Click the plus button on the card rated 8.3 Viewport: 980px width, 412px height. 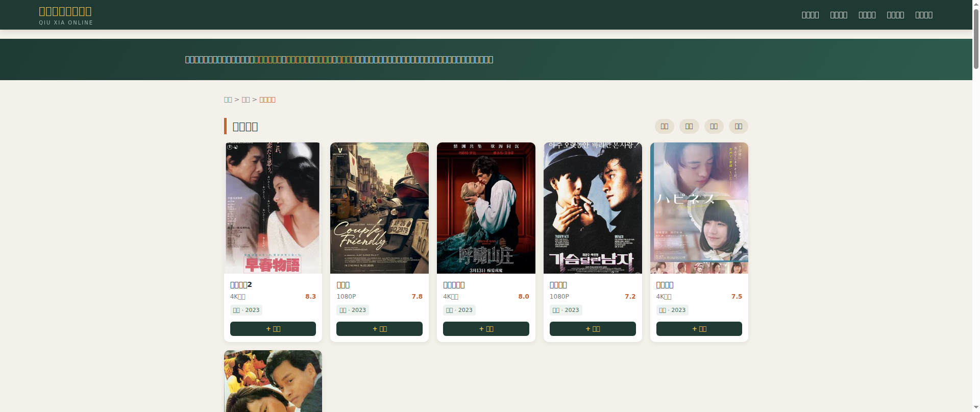pos(273,329)
